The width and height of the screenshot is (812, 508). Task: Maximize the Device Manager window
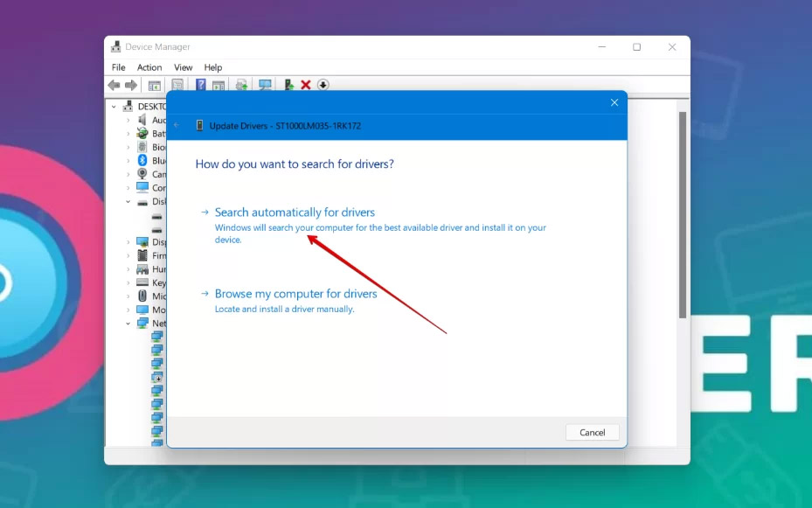tap(636, 47)
